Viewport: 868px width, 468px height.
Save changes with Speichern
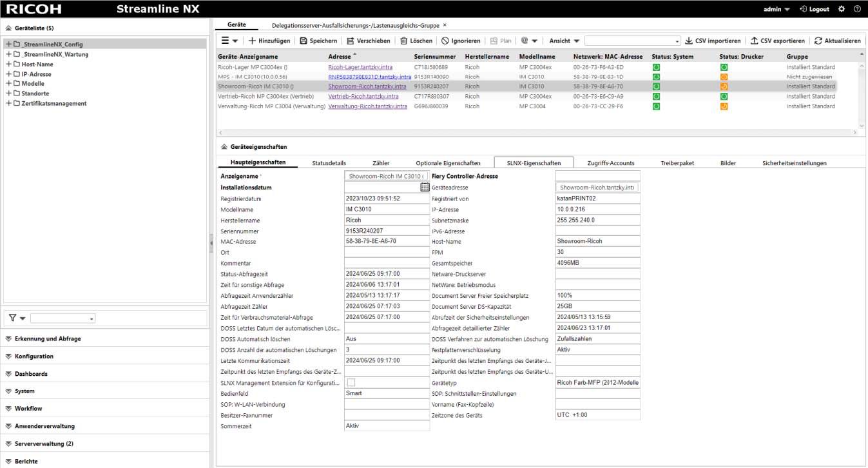[x=318, y=41]
